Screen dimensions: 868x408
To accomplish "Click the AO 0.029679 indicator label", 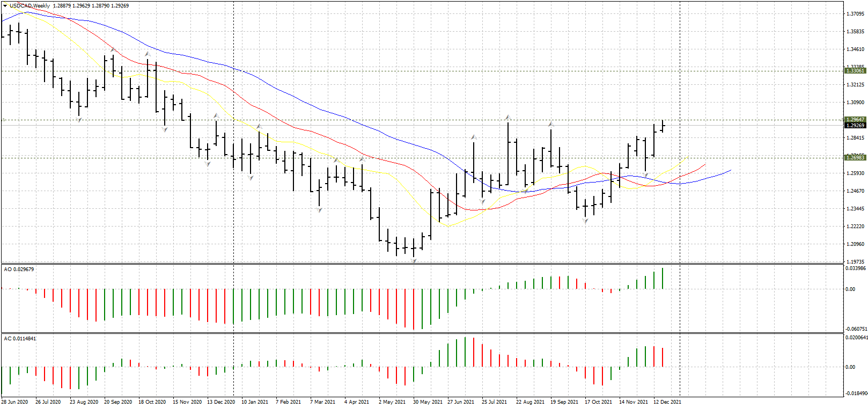I will tap(19, 269).
